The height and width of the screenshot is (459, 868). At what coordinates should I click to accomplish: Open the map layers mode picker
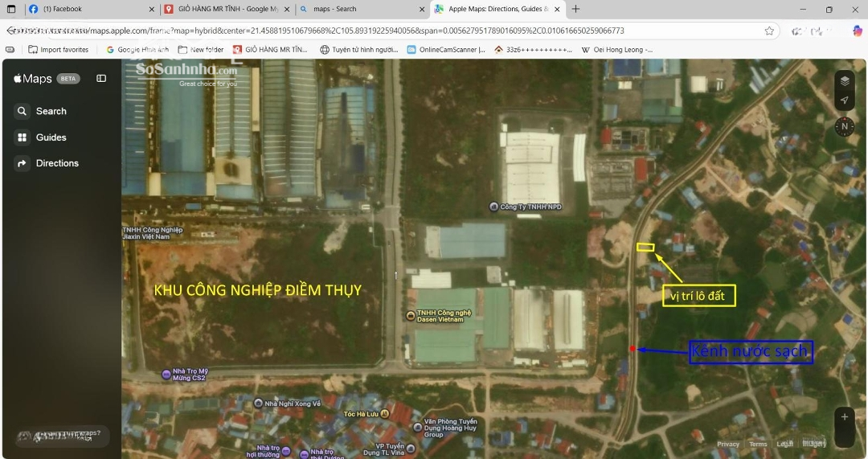pos(844,80)
